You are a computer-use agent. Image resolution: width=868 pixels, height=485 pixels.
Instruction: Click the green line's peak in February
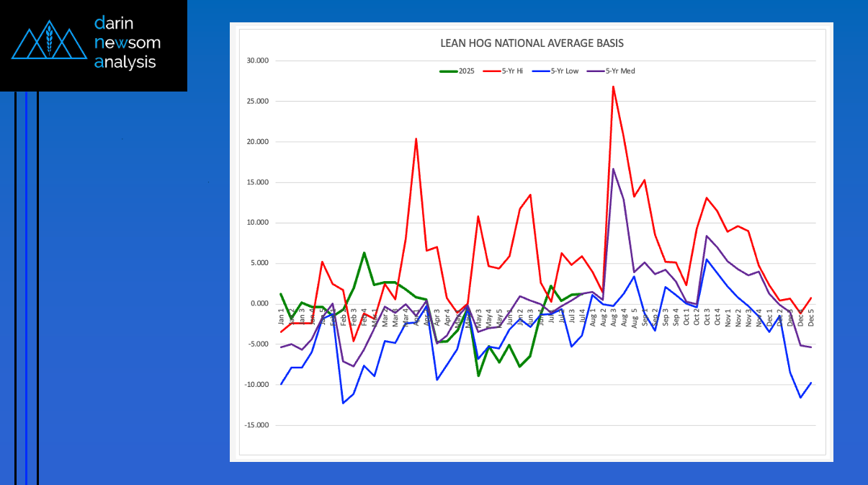click(364, 252)
